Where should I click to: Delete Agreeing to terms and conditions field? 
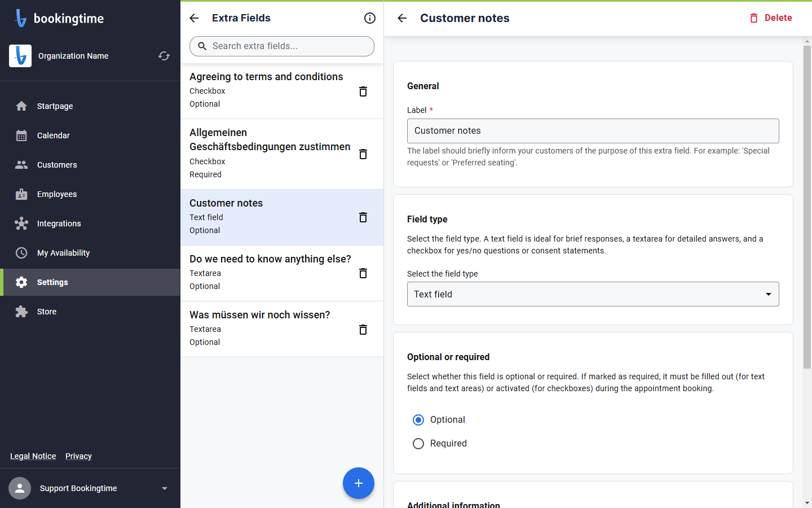point(363,91)
